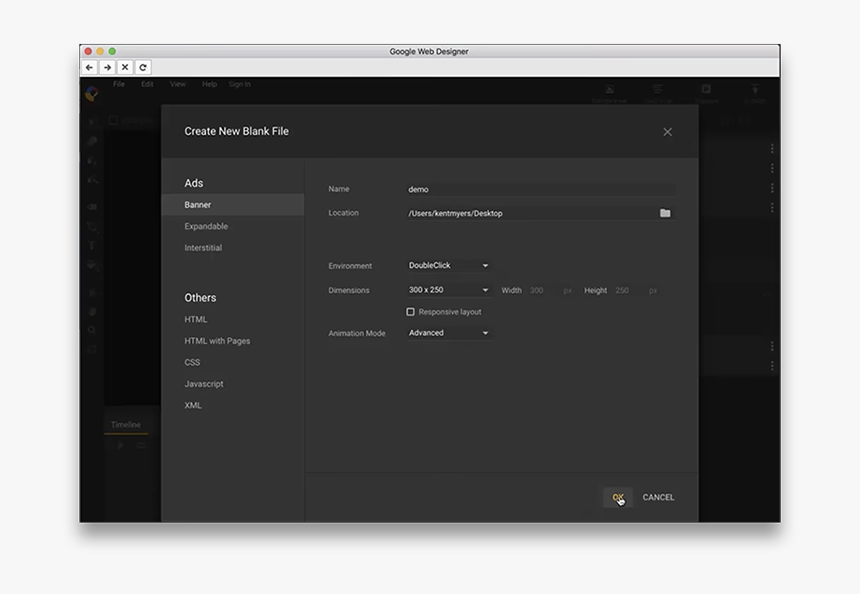Open the View menu behind the dialog
Screen dimensions: 860x594
(x=178, y=84)
